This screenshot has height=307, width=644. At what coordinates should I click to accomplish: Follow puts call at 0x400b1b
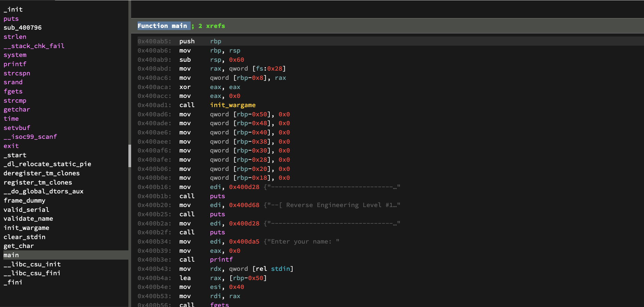pos(217,196)
